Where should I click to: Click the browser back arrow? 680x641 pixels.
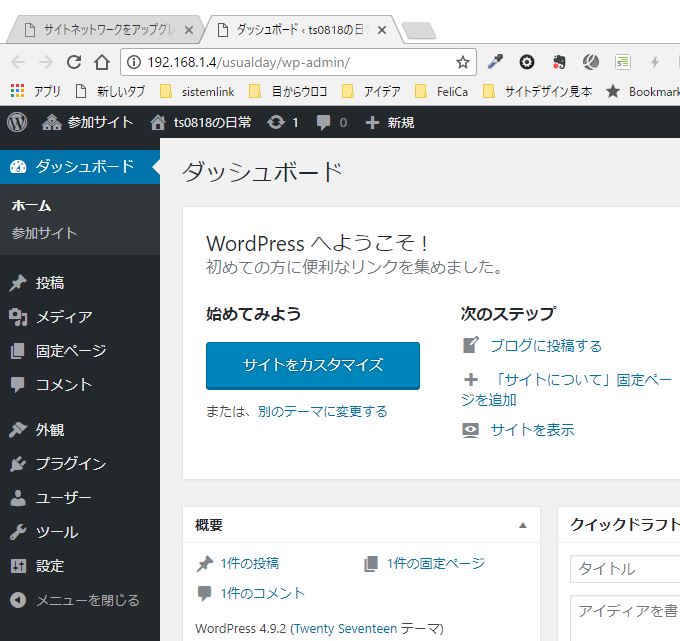tap(18, 62)
